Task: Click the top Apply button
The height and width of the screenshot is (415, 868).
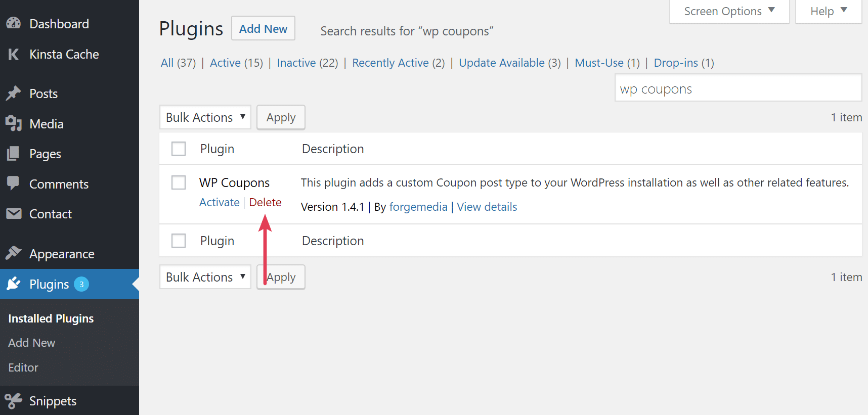Action: pos(281,117)
